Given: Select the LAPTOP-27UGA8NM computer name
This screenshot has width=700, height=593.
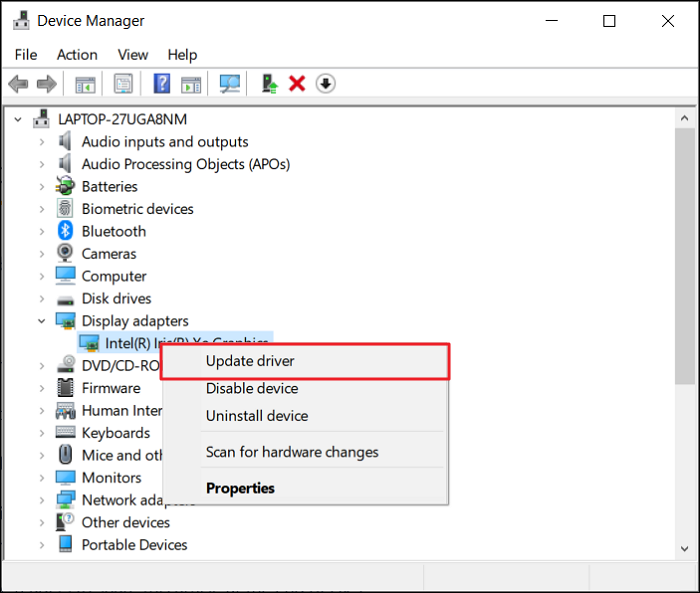Looking at the screenshot, I should tap(122, 119).
